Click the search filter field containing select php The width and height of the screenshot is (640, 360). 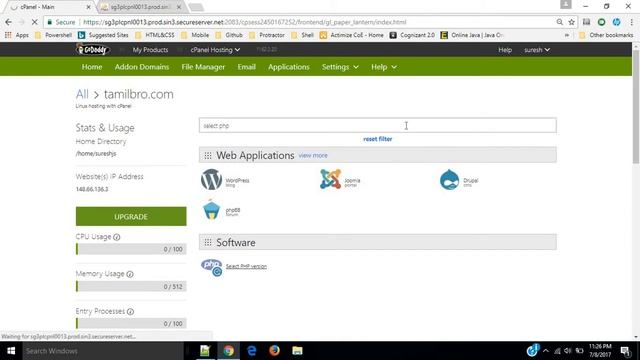pyautogui.click(x=378, y=125)
